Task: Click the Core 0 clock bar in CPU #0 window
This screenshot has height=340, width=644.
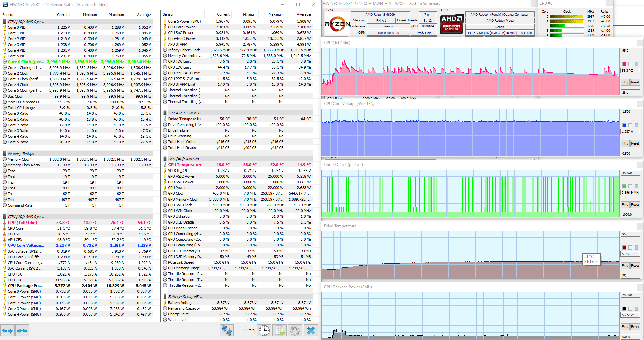Action: coord(567,17)
